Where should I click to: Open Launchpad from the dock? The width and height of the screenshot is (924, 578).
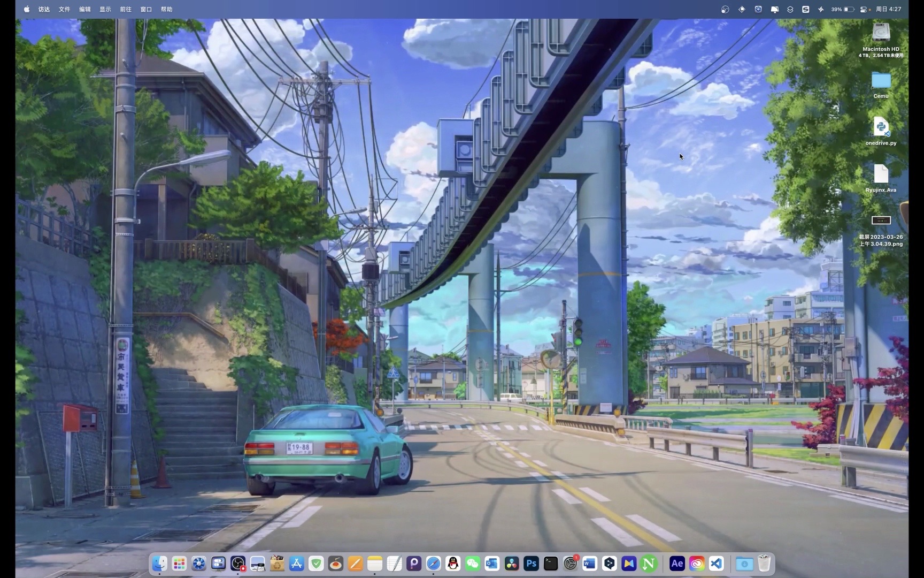pos(179,564)
